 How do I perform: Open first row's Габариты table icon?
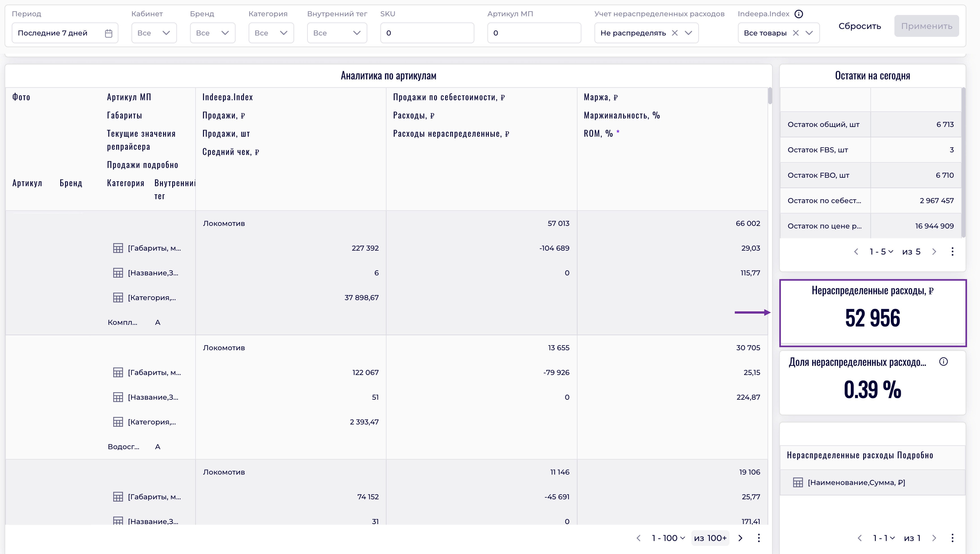tap(118, 248)
